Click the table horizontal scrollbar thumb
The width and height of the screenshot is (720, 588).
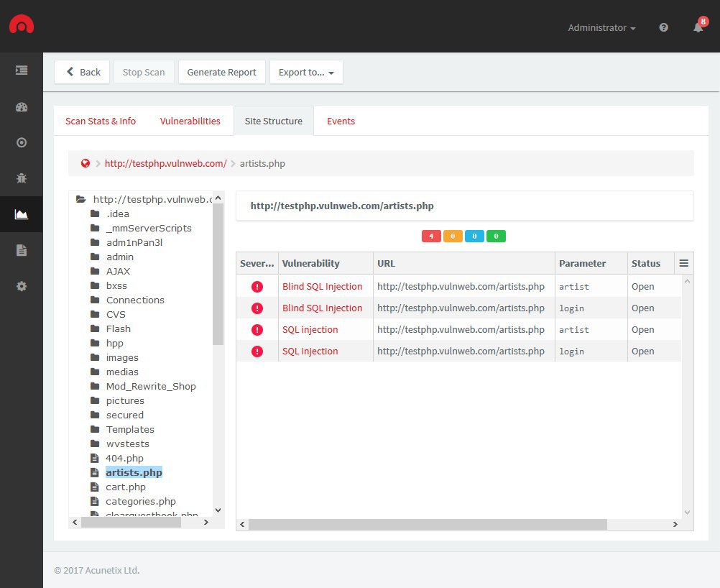pyautogui.click(x=428, y=524)
